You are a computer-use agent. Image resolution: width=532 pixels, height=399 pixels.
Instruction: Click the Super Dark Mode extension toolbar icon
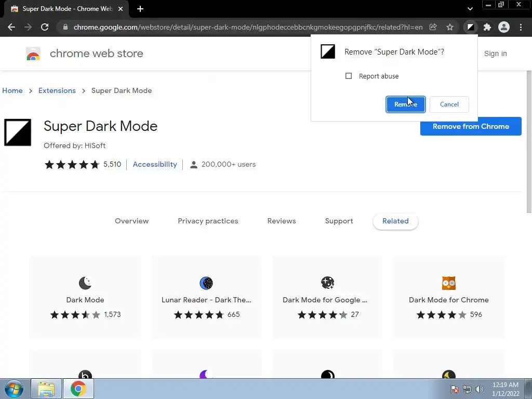pos(470,27)
